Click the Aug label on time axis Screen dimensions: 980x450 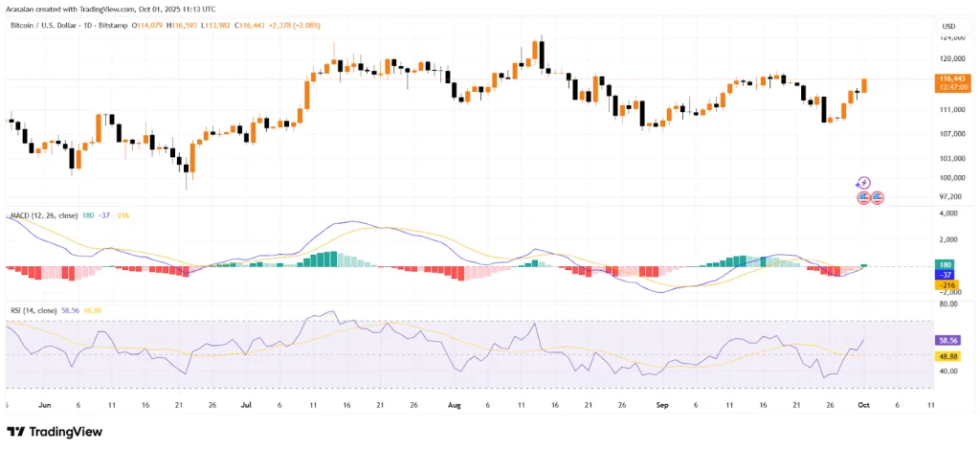455,405
